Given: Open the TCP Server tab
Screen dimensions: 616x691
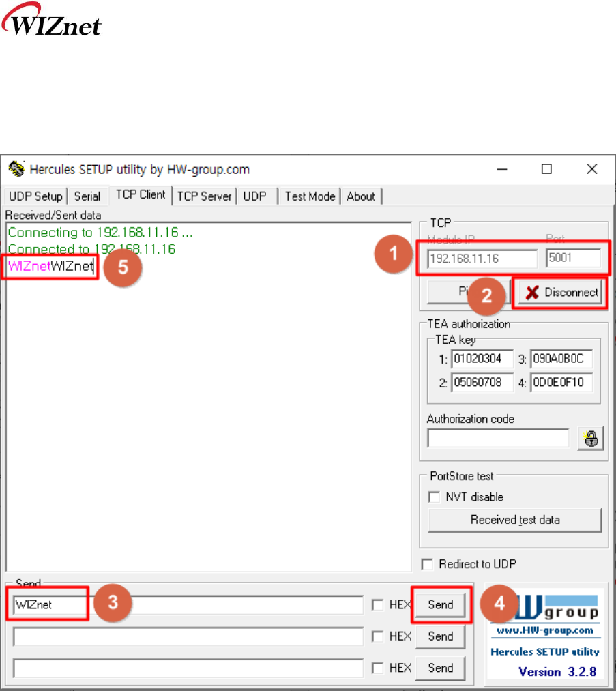Looking at the screenshot, I should click(x=204, y=196).
